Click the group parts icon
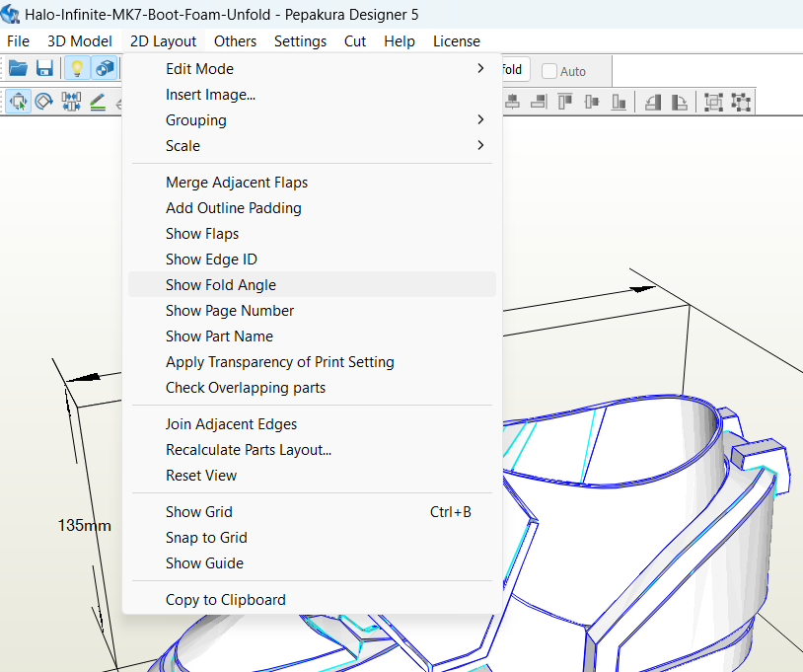The width and height of the screenshot is (803, 672). coord(713,102)
